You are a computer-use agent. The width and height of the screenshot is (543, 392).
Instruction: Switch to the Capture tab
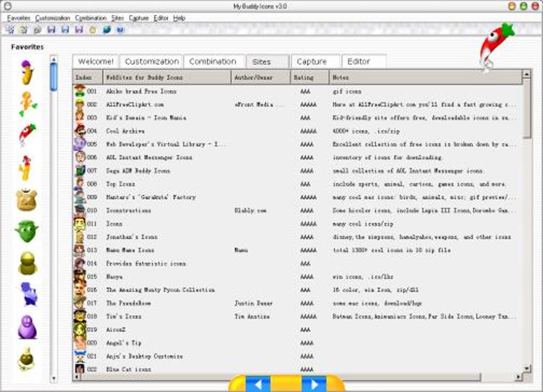click(x=315, y=61)
